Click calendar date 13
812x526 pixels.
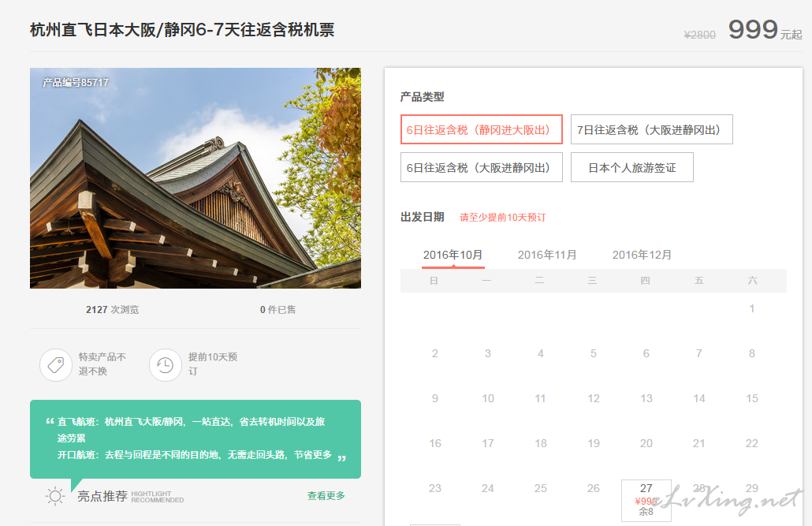[x=646, y=398]
